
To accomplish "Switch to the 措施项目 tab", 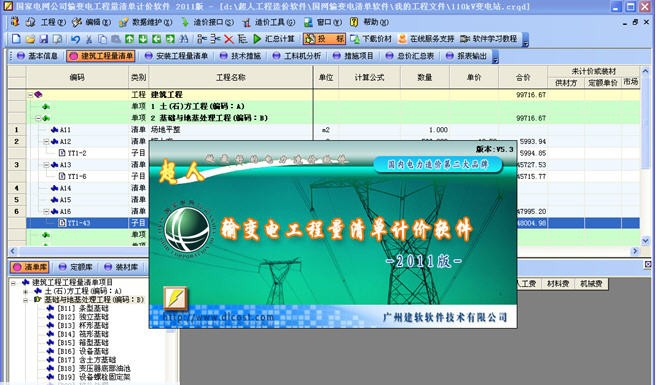I will (354, 56).
